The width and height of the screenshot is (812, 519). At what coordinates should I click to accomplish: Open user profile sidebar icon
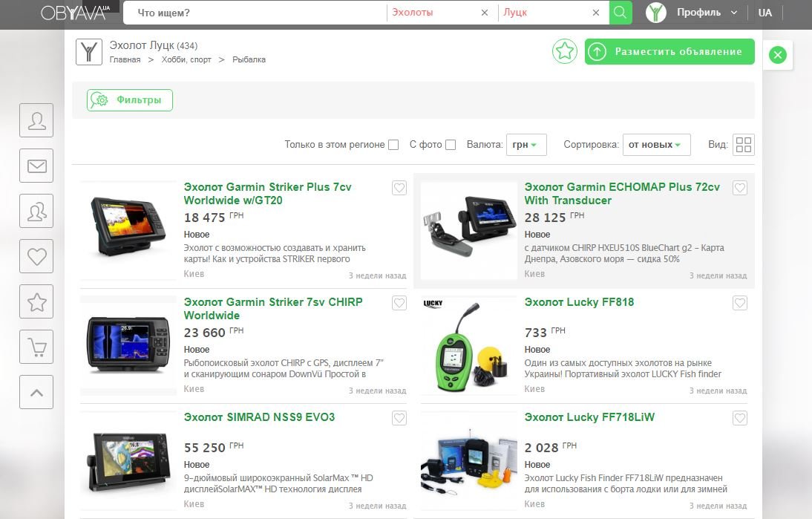pos(36,120)
